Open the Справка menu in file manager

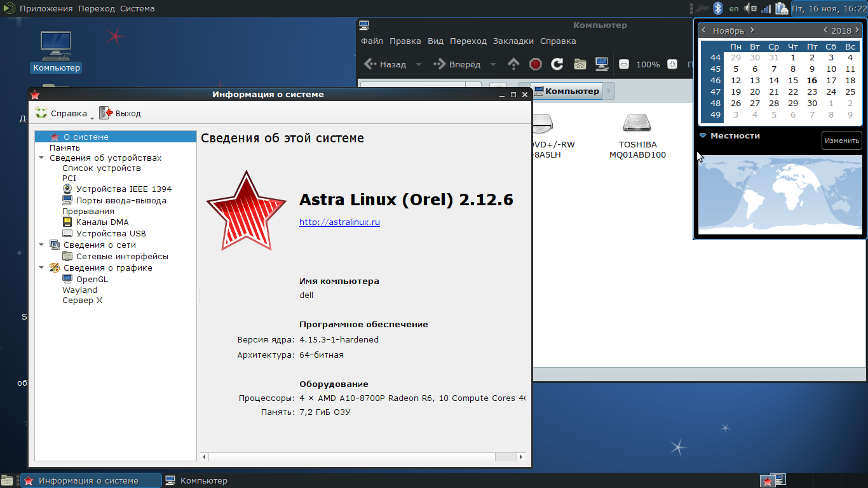tap(558, 41)
